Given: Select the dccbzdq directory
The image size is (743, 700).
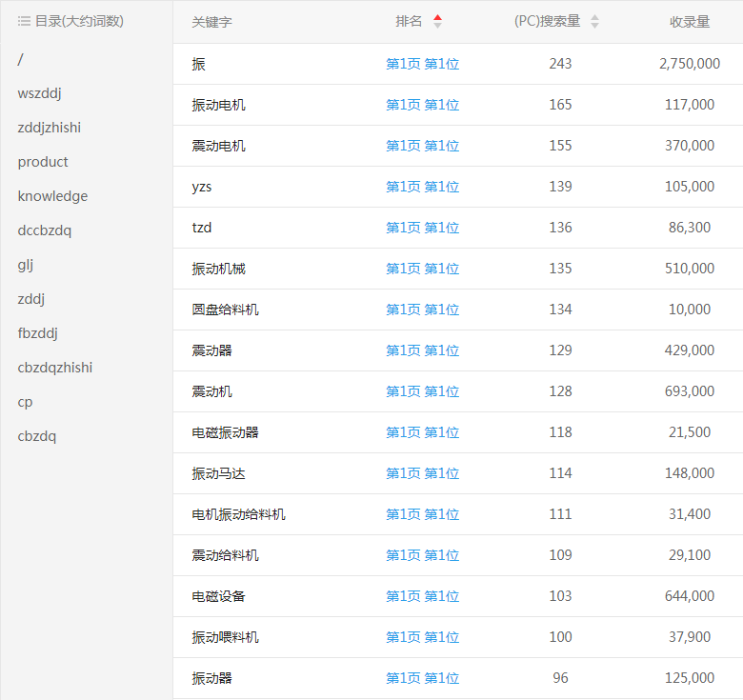Looking at the screenshot, I should 44,230.
